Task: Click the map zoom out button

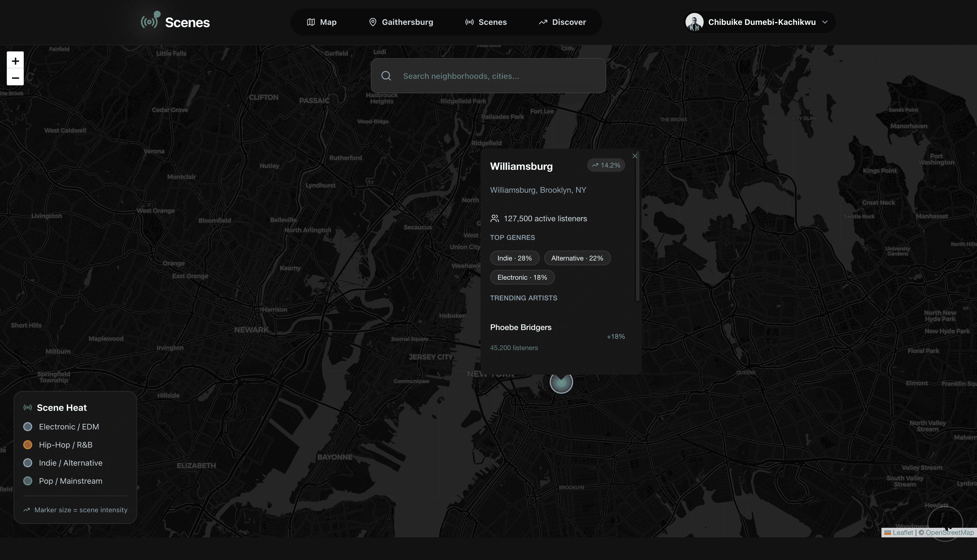Action: (x=15, y=78)
